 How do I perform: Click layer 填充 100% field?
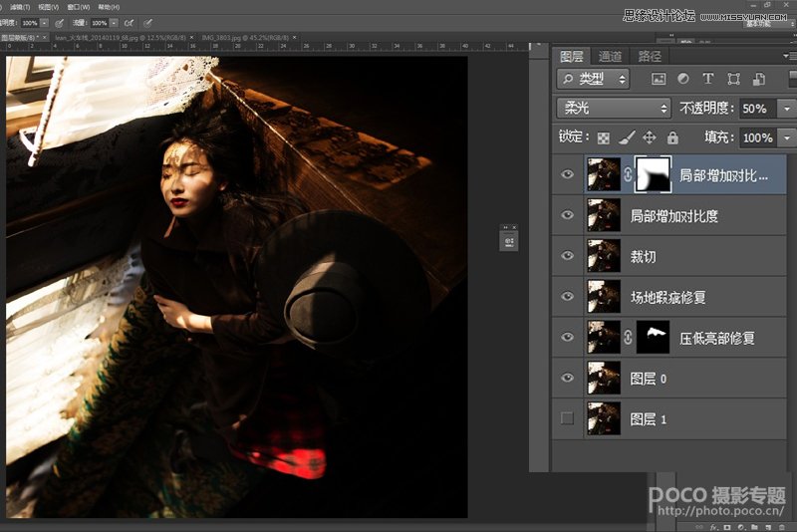point(757,137)
